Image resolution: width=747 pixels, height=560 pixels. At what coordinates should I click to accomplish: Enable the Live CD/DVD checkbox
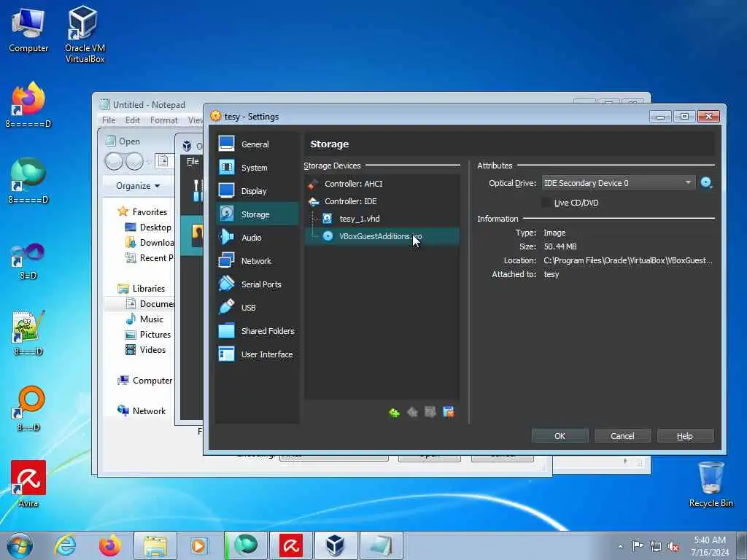tap(546, 203)
